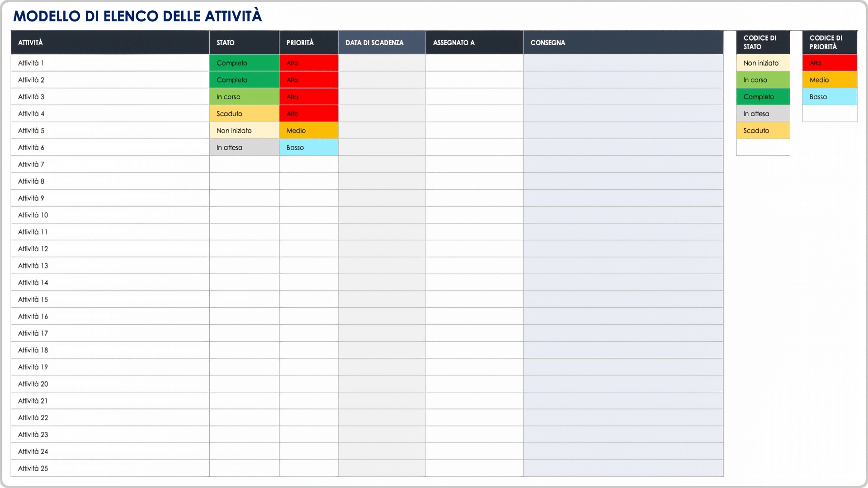Select the Attività 4 cell

point(110,114)
